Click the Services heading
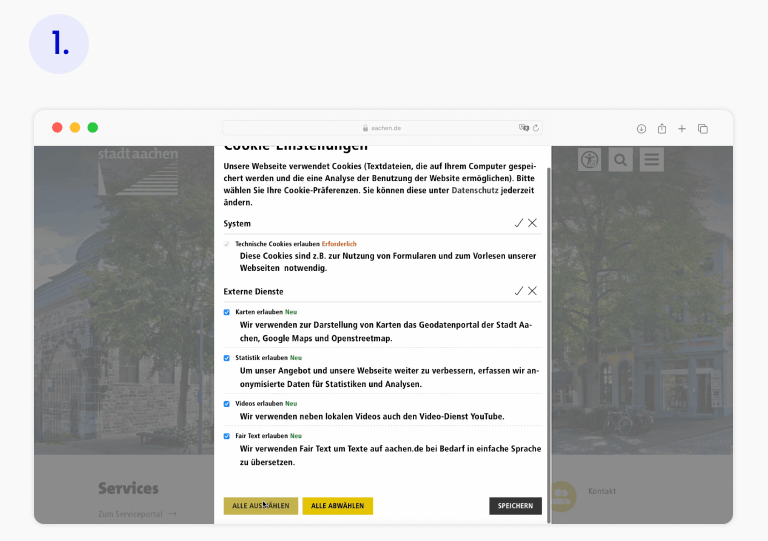 128,488
